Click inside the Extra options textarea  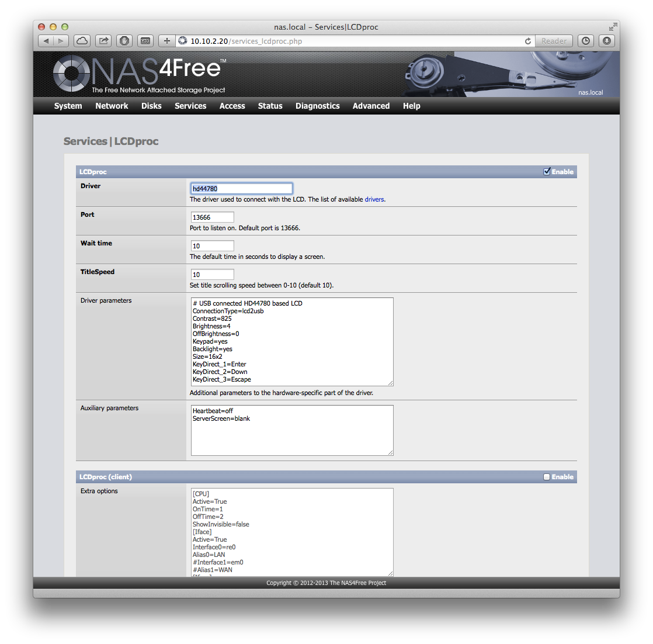pyautogui.click(x=292, y=532)
